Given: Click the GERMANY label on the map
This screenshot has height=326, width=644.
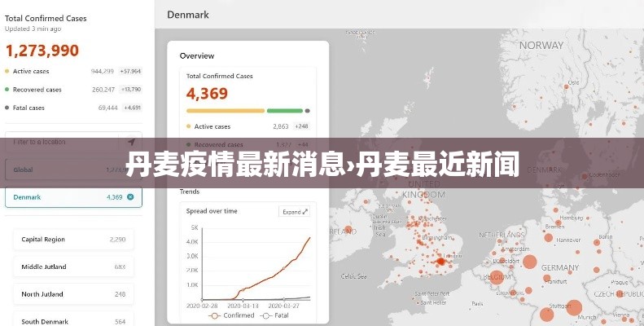Looking at the screenshot, I should pos(560,267).
